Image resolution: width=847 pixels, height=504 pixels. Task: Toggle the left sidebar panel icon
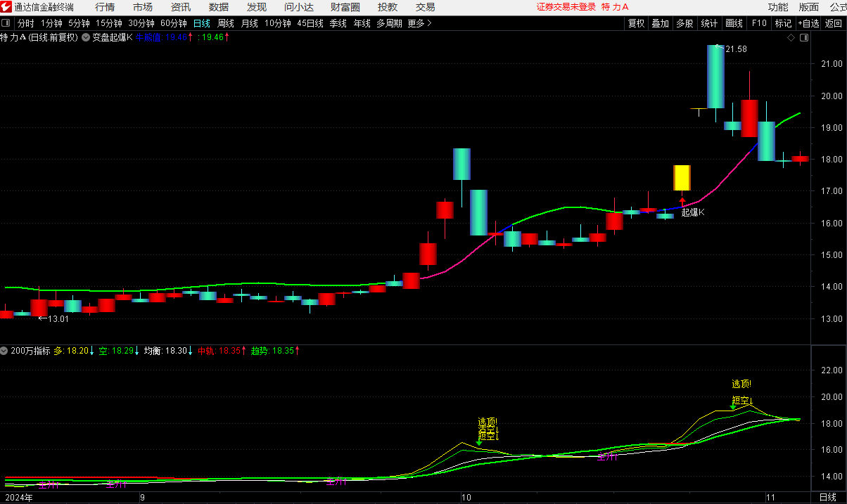pyautogui.click(x=7, y=23)
